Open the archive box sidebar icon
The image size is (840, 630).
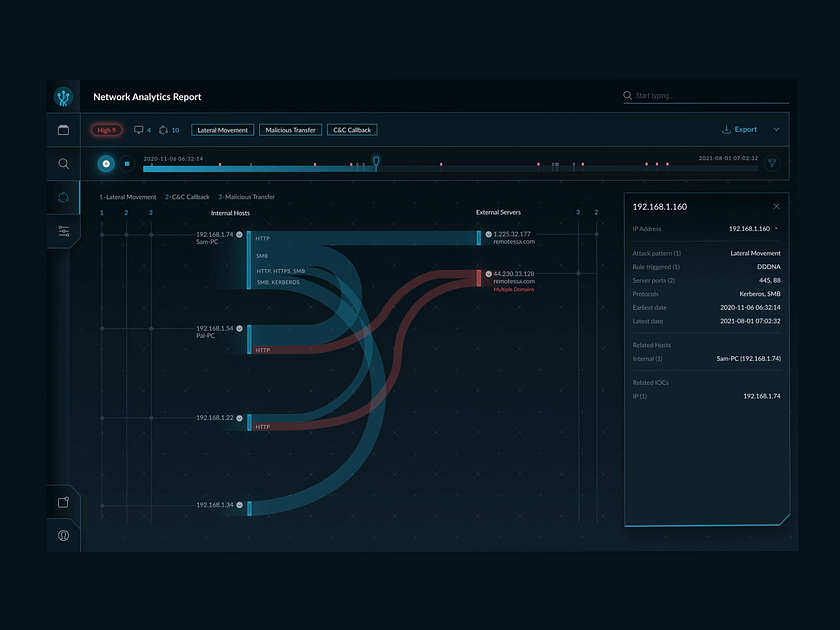tap(63, 130)
